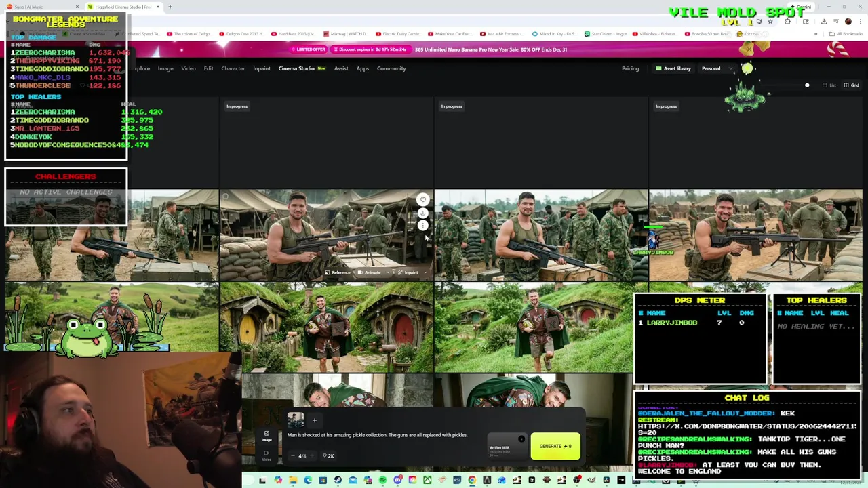Click the 365 Unlimited Nano Banana Pro sale banner

click(491, 49)
